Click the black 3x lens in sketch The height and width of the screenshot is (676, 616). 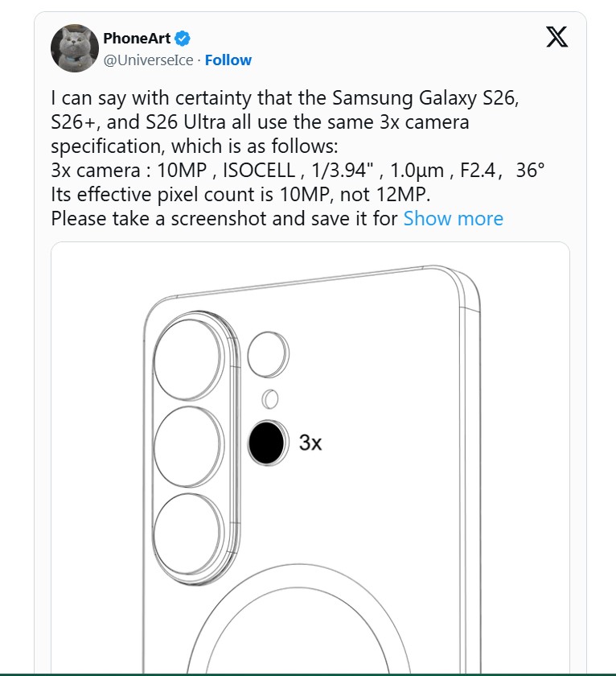click(267, 443)
